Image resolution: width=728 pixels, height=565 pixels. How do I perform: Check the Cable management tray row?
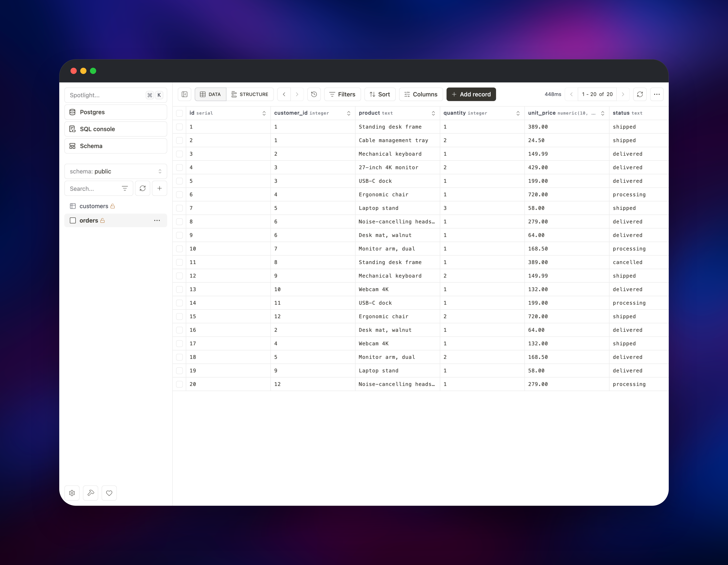[179, 140]
